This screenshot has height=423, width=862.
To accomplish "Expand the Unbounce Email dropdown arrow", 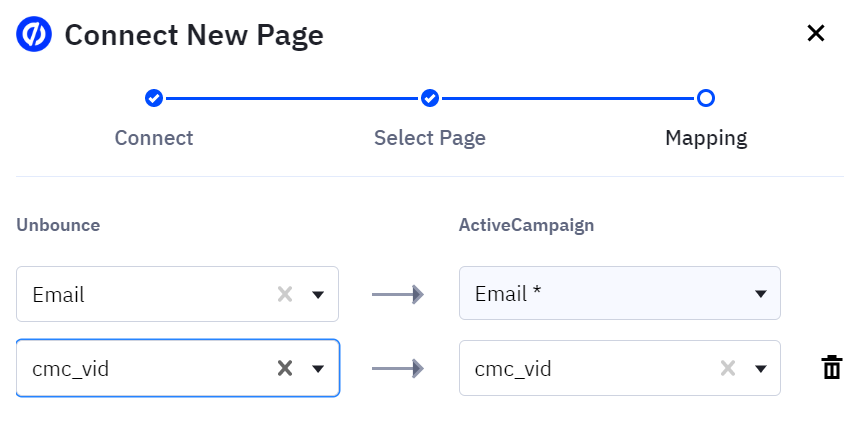I will point(318,294).
